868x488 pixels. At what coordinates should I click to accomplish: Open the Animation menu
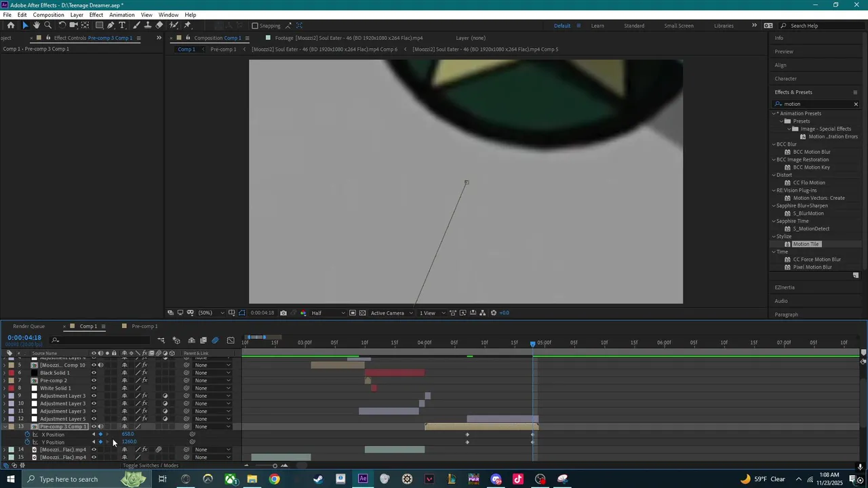tap(122, 15)
